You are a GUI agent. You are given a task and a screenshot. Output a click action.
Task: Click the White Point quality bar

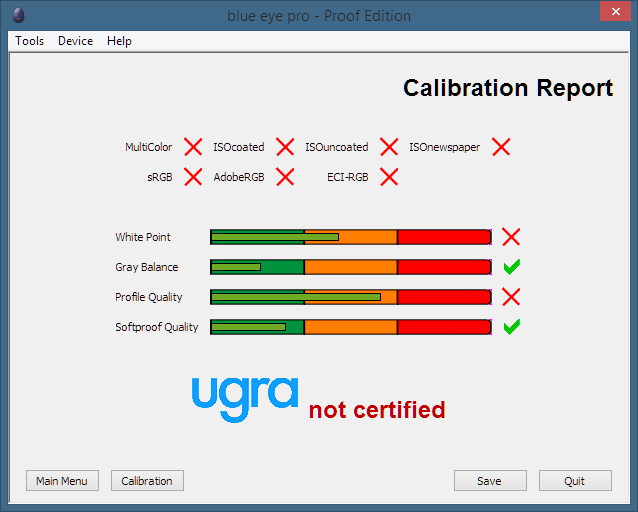coord(351,237)
